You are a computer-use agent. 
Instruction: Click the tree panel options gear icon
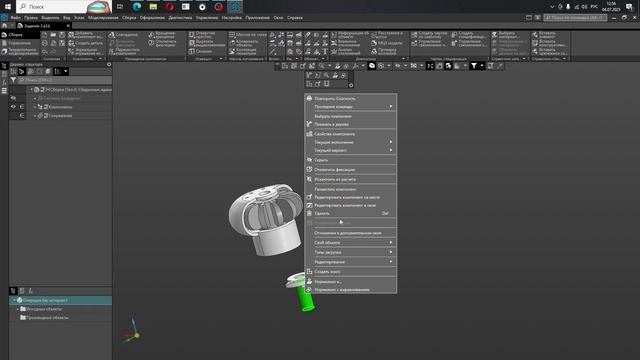109,64
